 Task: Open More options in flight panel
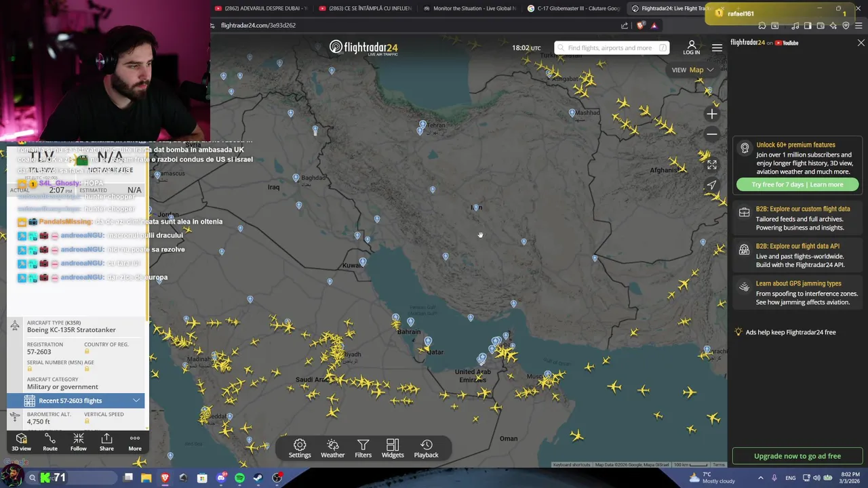pyautogui.click(x=135, y=442)
